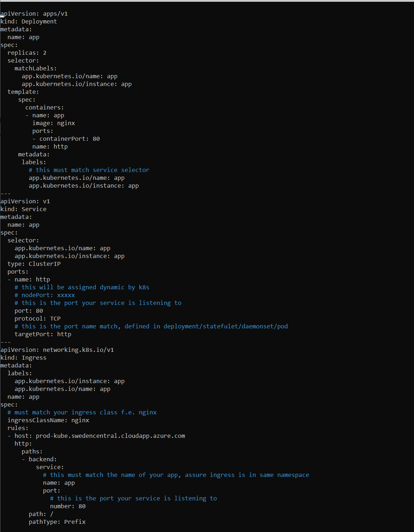
Task: Select the 'matchLabels:' key
Action: pyautogui.click(x=36, y=69)
